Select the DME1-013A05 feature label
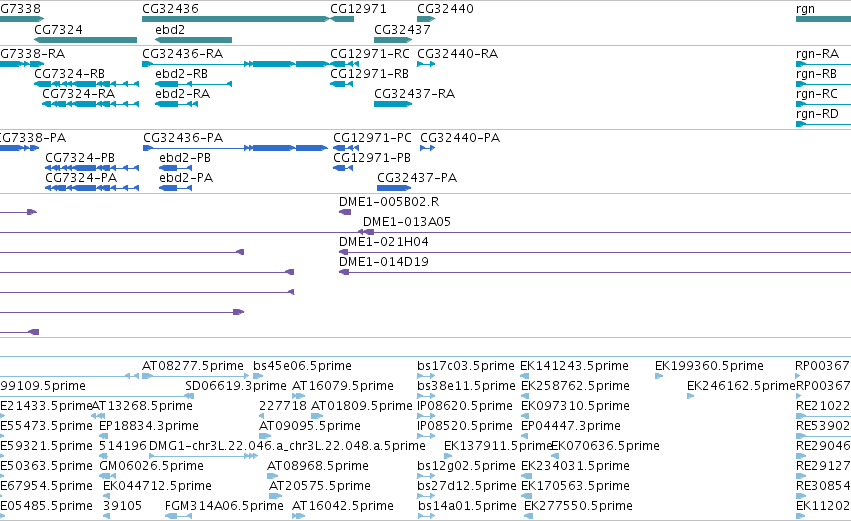The height and width of the screenshot is (521, 851). [x=407, y=222]
